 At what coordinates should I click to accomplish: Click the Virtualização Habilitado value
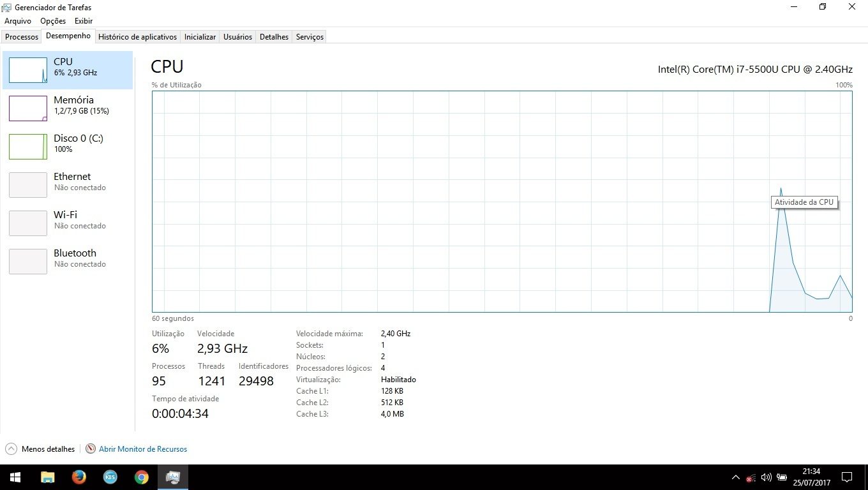(x=398, y=380)
